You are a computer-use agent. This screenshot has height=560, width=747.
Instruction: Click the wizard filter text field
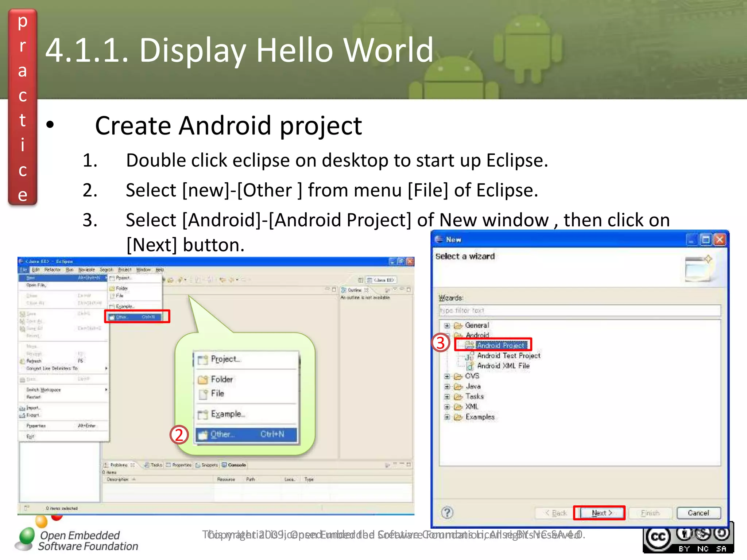pos(580,311)
